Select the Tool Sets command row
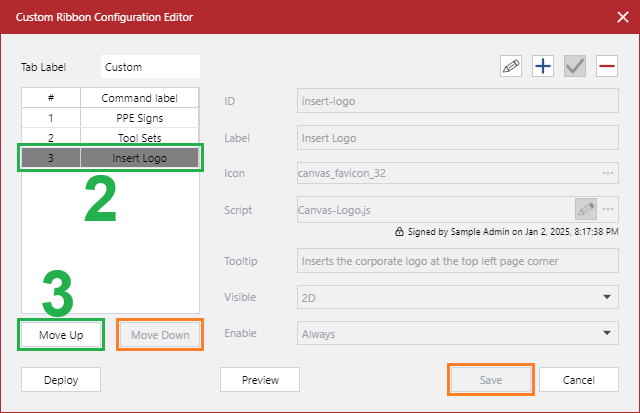The height and width of the screenshot is (413, 640). pos(110,138)
